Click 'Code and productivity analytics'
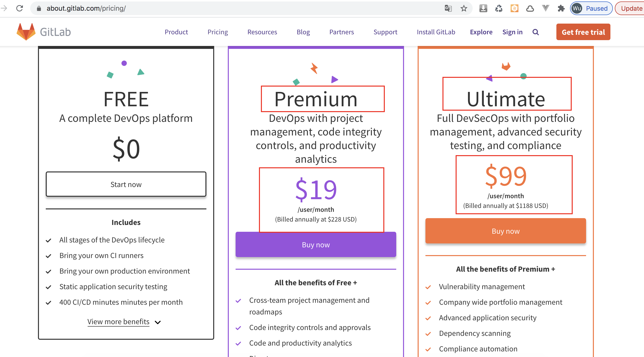This screenshot has height=357, width=644. (301, 343)
